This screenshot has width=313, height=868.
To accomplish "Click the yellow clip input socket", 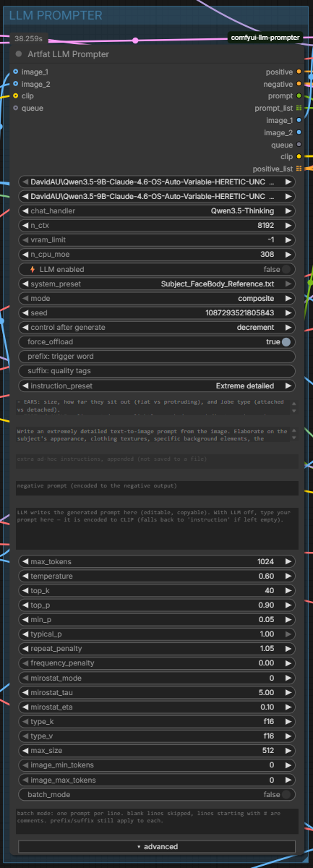I will pos(16,95).
